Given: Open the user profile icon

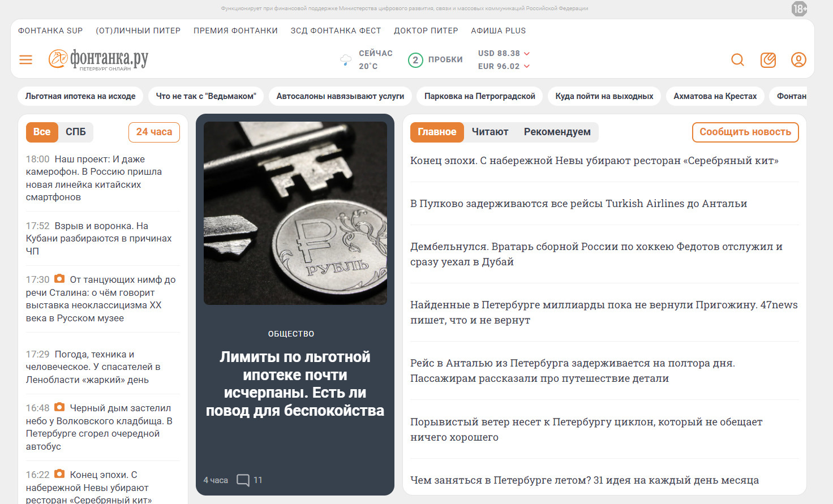Looking at the screenshot, I should click(798, 59).
